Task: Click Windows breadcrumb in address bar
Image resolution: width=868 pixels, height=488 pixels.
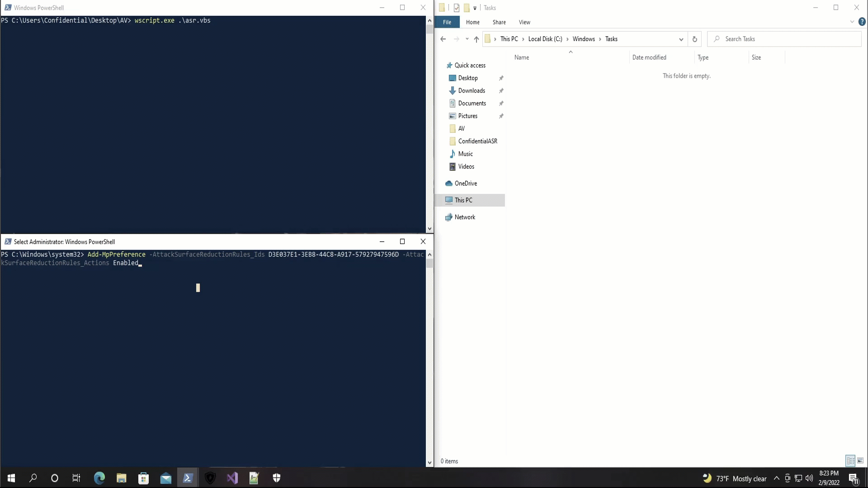Action: click(x=584, y=39)
